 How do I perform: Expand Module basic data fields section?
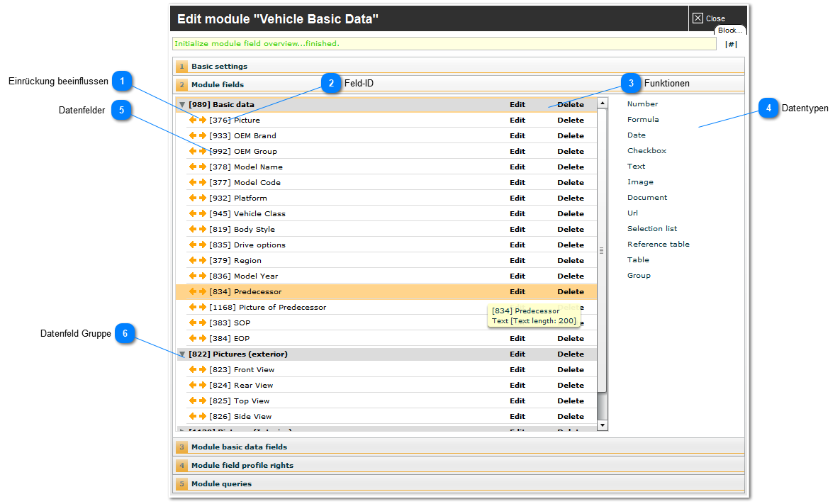[x=459, y=447]
